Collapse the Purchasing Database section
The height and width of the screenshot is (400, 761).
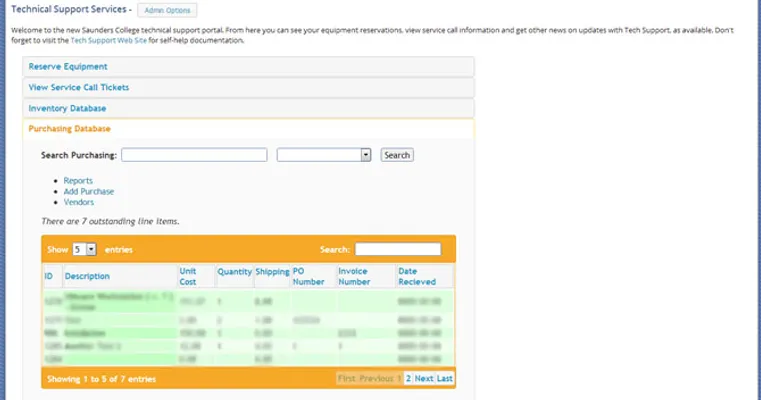[70, 129]
